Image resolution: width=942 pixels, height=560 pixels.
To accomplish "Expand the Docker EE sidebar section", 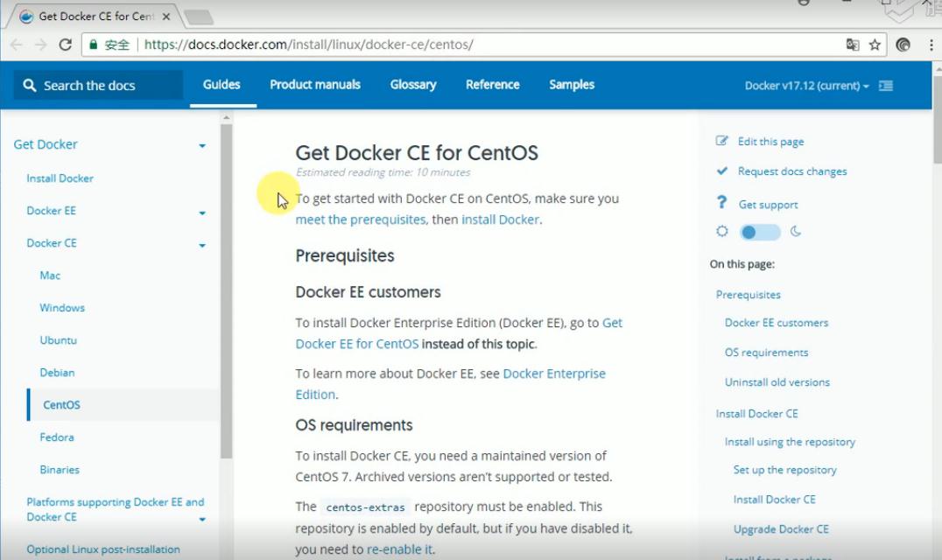I will point(202,213).
